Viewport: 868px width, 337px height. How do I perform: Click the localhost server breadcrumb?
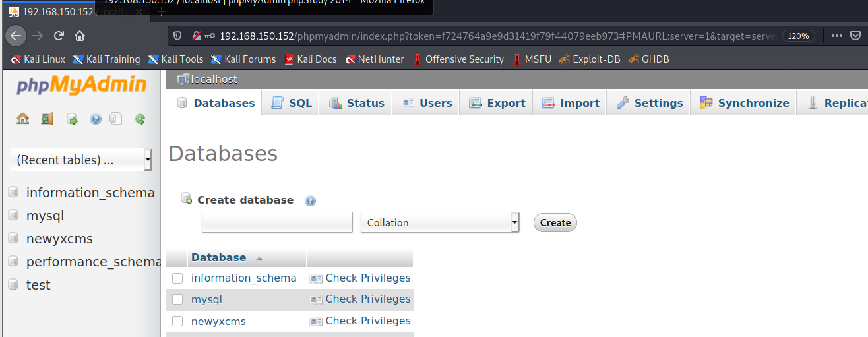tap(214, 80)
